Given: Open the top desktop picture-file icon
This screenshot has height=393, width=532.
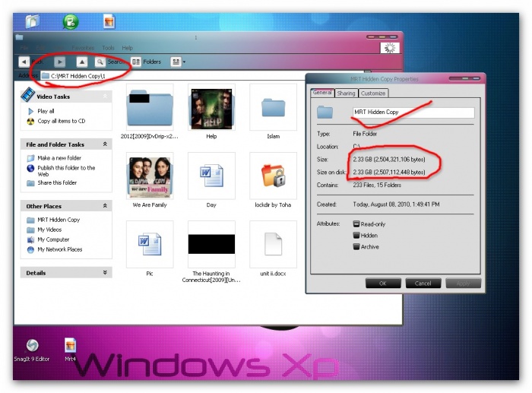Looking at the screenshot, I should pyautogui.click(x=109, y=21).
